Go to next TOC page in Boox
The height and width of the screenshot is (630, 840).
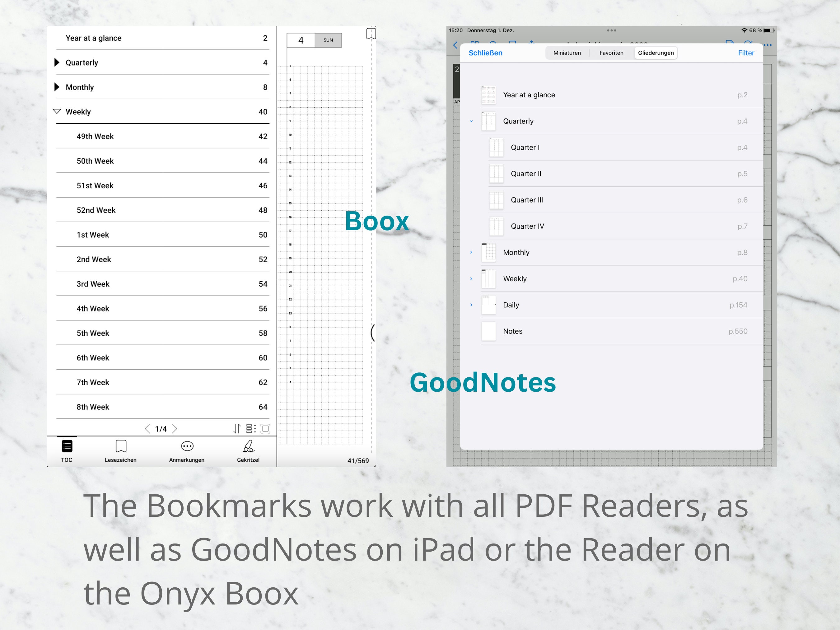pyautogui.click(x=175, y=429)
